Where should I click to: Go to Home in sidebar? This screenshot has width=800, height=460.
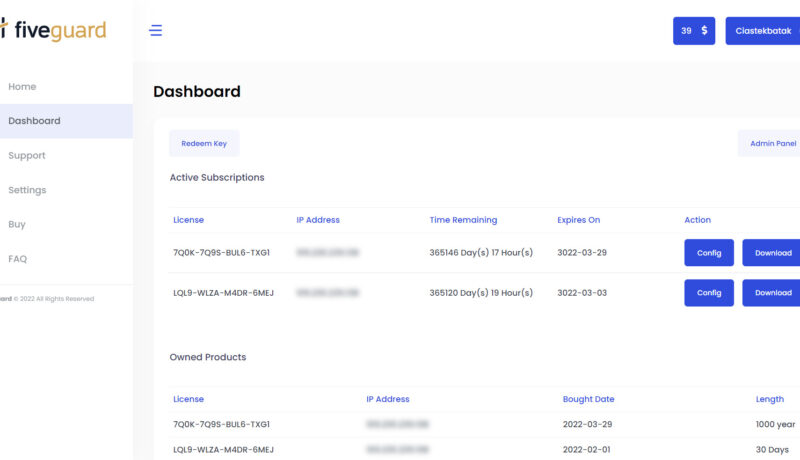pos(22,87)
